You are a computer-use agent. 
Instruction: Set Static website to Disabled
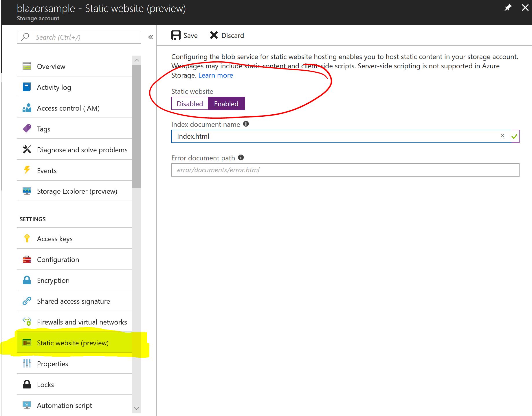point(190,104)
